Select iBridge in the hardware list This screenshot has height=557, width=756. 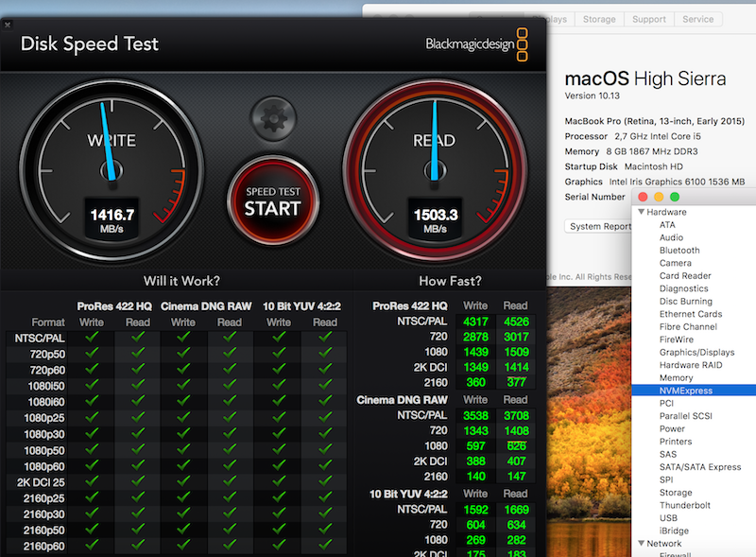tap(674, 531)
